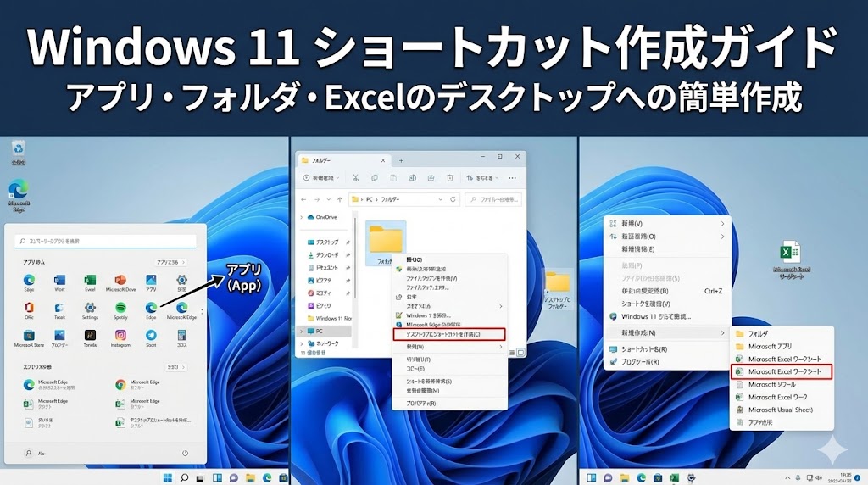Image resolution: width=868 pixels, height=485 pixels.
Task: Expand the 新規作成(N) submenu in desktop menu
Action: click(666, 333)
